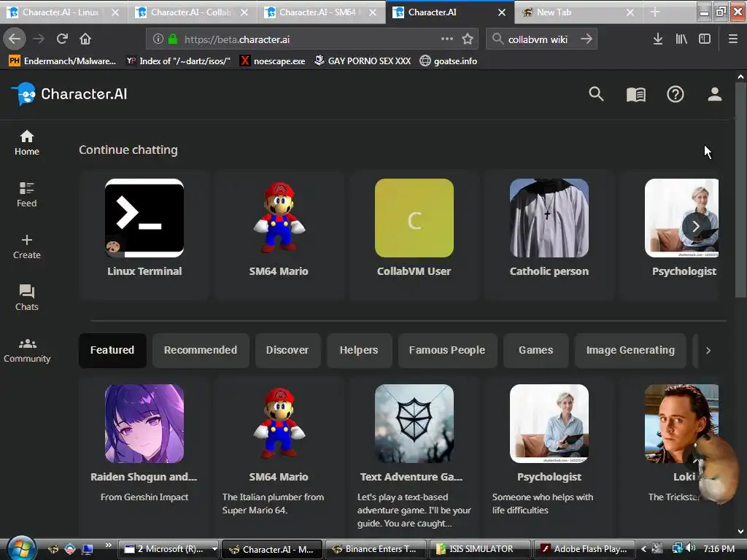Image resolution: width=747 pixels, height=560 pixels.
Task: Open goatse.info bookmark
Action: pyautogui.click(x=449, y=61)
